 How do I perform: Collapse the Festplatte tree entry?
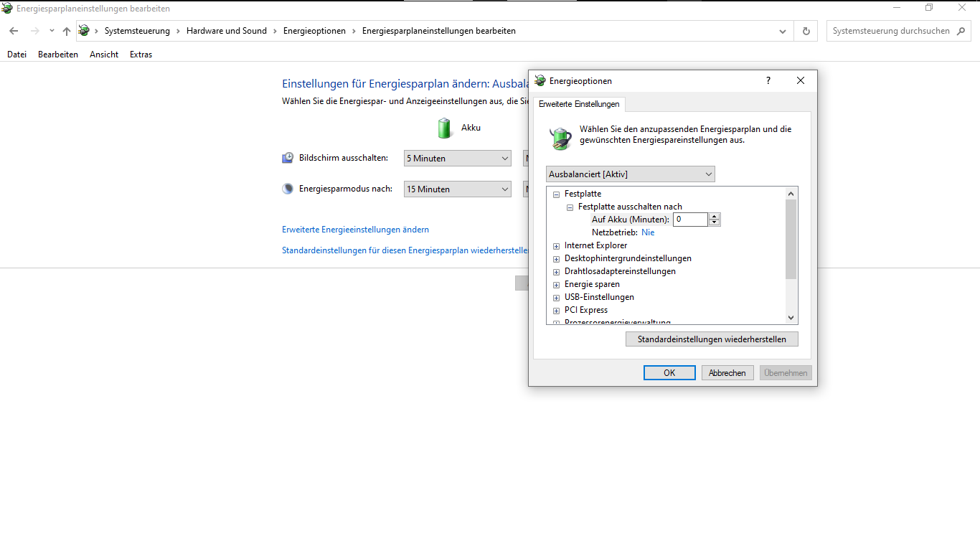point(556,194)
